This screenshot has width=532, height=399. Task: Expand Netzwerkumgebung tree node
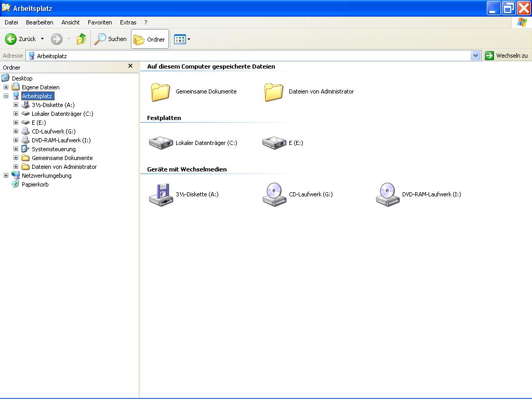[6, 176]
